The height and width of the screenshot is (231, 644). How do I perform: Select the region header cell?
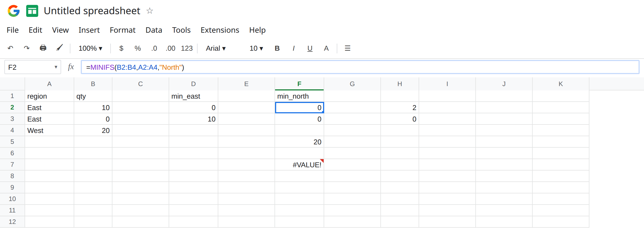[x=49, y=96]
